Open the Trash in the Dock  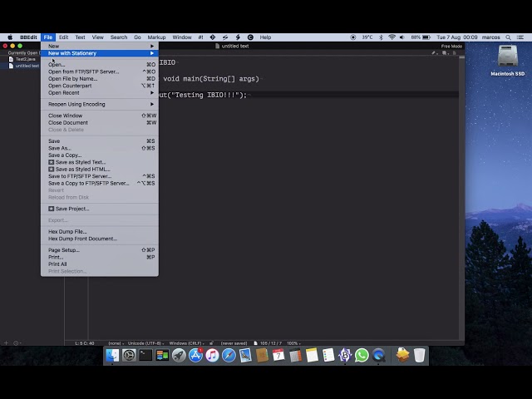pos(419,355)
